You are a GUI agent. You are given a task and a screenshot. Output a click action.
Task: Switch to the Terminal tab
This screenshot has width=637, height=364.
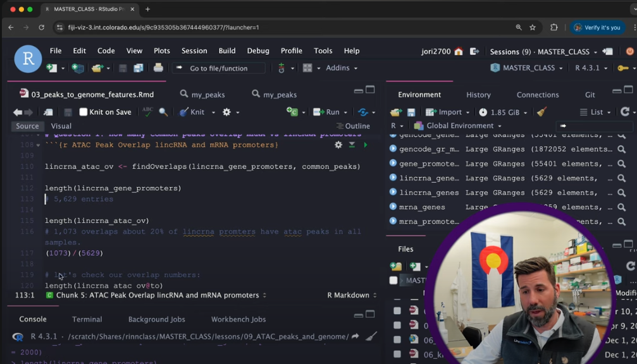pyautogui.click(x=87, y=319)
